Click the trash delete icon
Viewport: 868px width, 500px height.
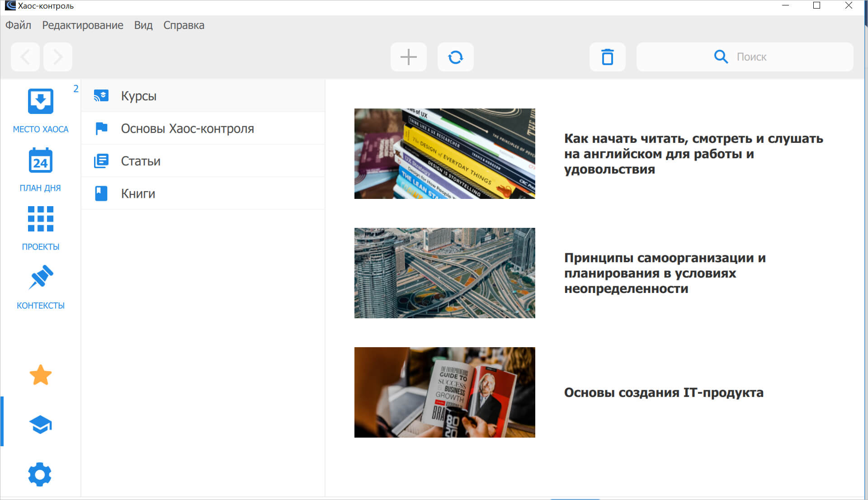608,57
